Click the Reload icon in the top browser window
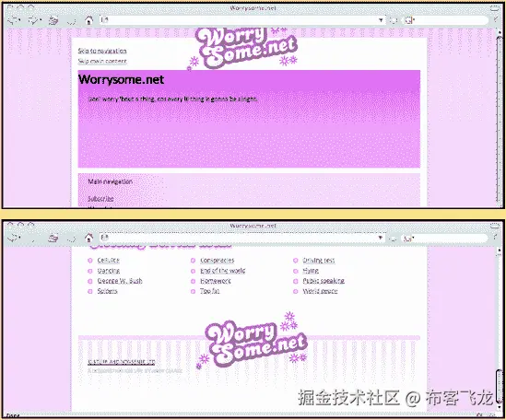The image size is (506, 420). click(53, 21)
